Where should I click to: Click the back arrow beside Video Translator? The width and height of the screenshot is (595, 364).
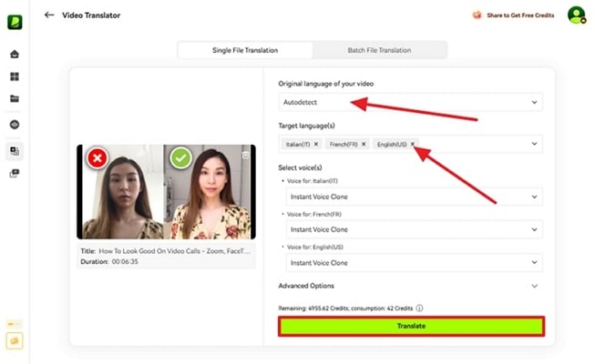[x=49, y=15]
